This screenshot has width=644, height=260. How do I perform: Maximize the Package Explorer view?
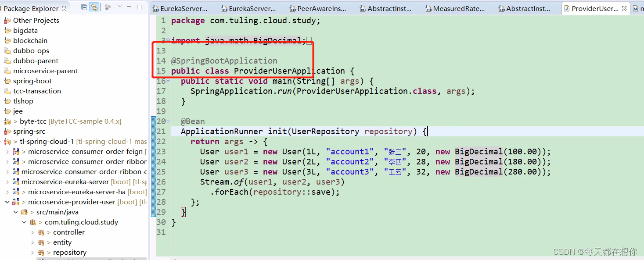(x=139, y=7)
